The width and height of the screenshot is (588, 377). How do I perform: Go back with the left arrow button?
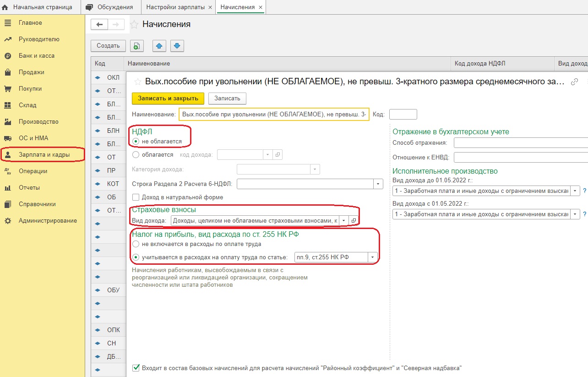point(99,25)
